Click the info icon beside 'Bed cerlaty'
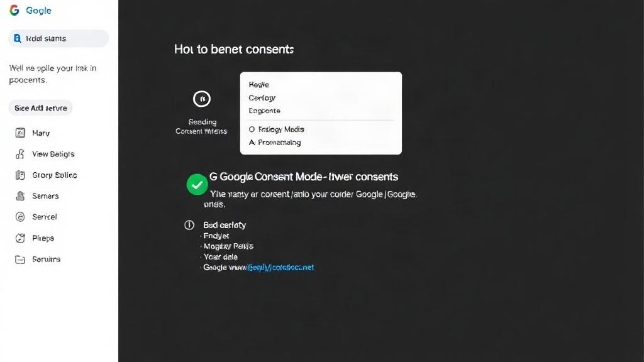This screenshot has width=644, height=362. [189, 225]
